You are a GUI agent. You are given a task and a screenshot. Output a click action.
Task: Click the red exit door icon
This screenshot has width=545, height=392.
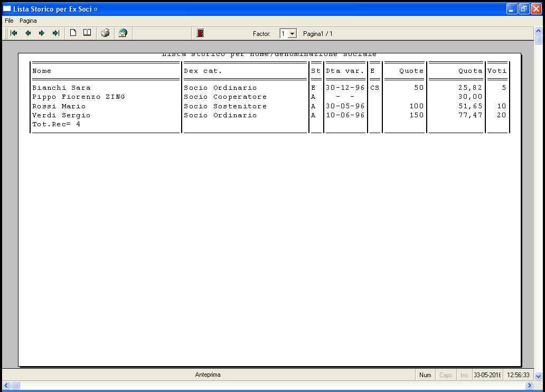tap(200, 33)
